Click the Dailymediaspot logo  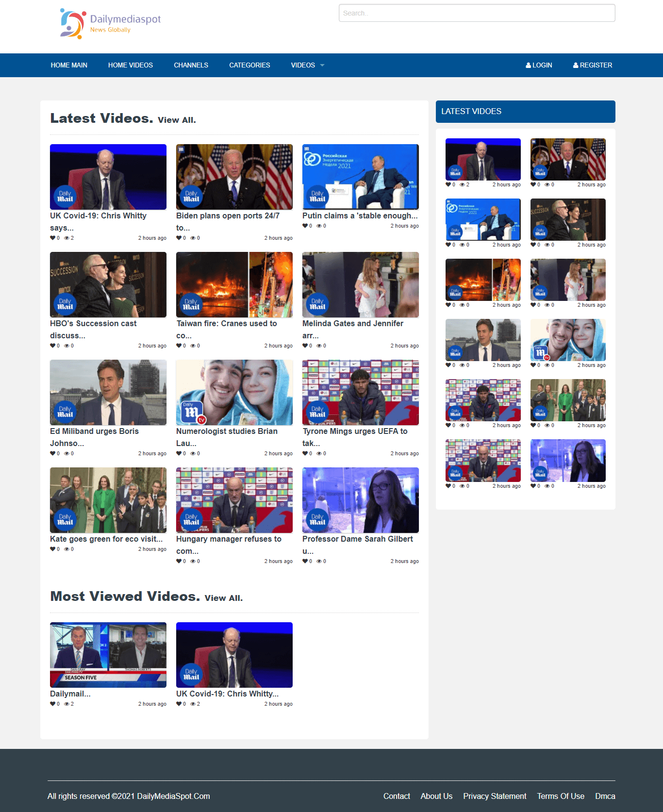(x=111, y=23)
